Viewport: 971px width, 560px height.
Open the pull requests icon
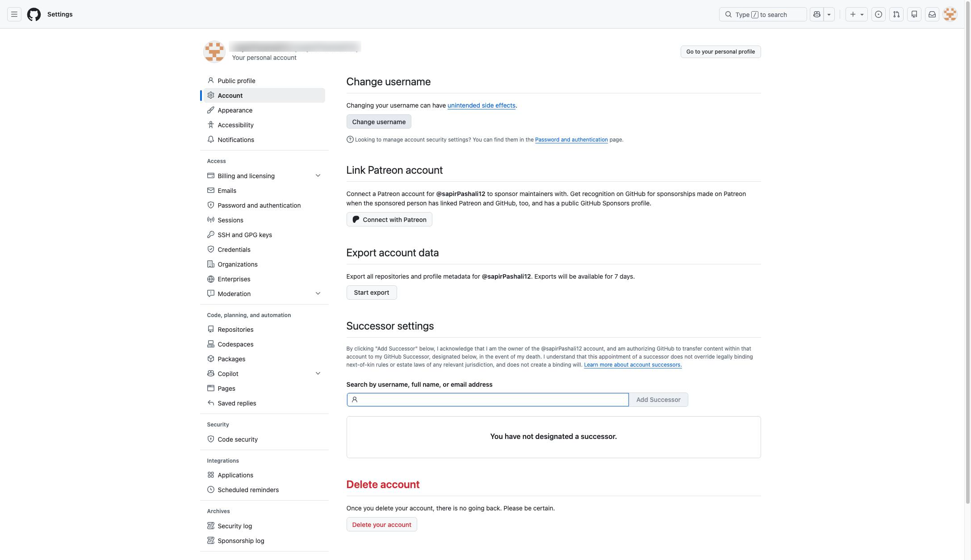(896, 14)
